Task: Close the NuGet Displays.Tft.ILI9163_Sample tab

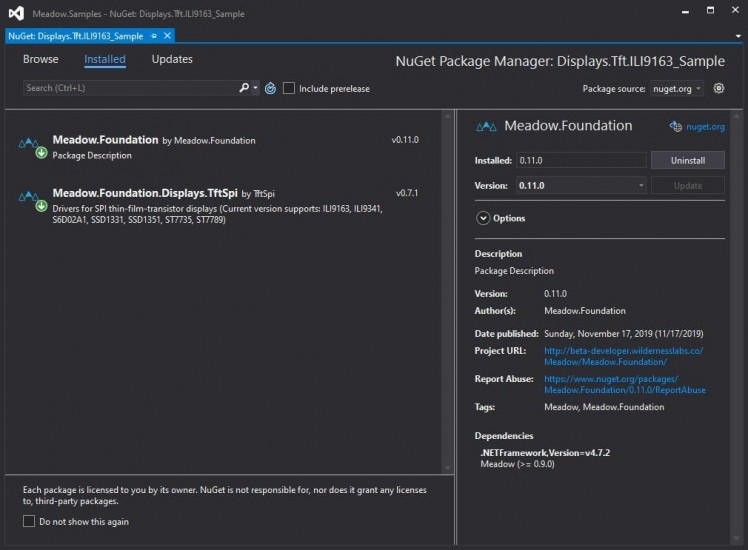Action: point(167,36)
